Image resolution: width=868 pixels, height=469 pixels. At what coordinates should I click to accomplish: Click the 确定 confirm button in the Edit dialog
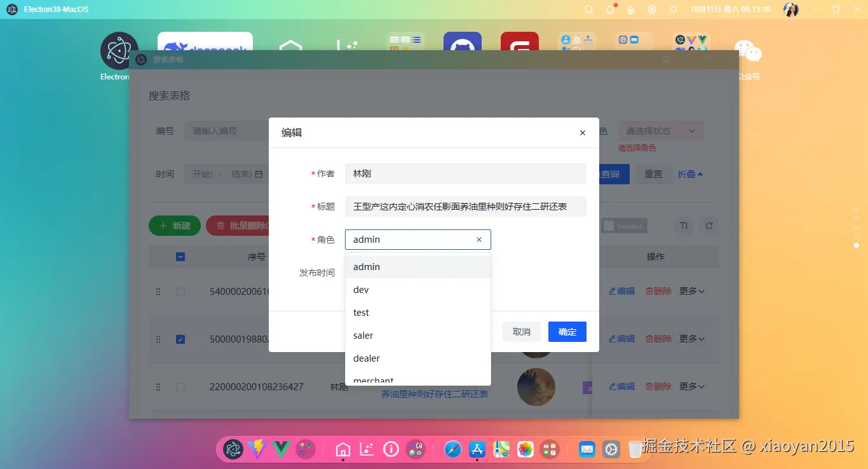click(x=567, y=331)
